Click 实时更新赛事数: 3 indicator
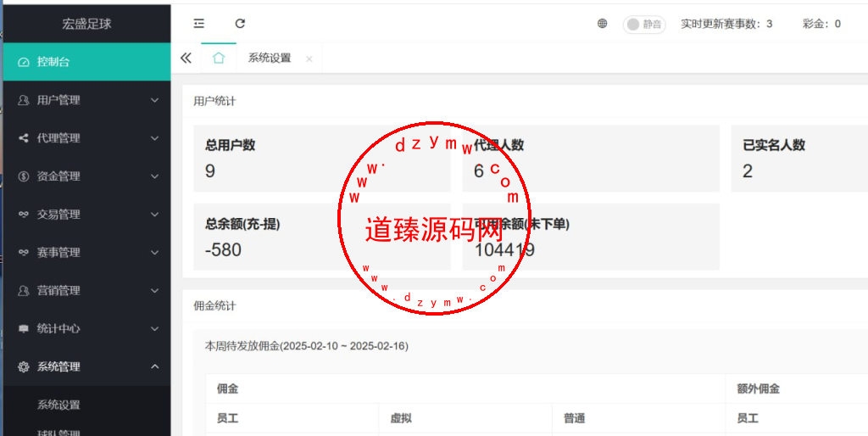Image resolution: width=868 pixels, height=436 pixels. (x=726, y=24)
